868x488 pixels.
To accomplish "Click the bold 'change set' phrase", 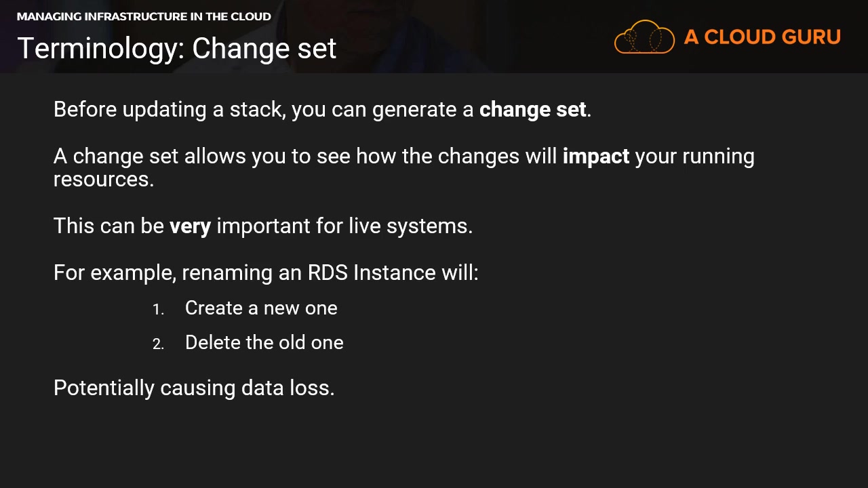I will 532,109.
